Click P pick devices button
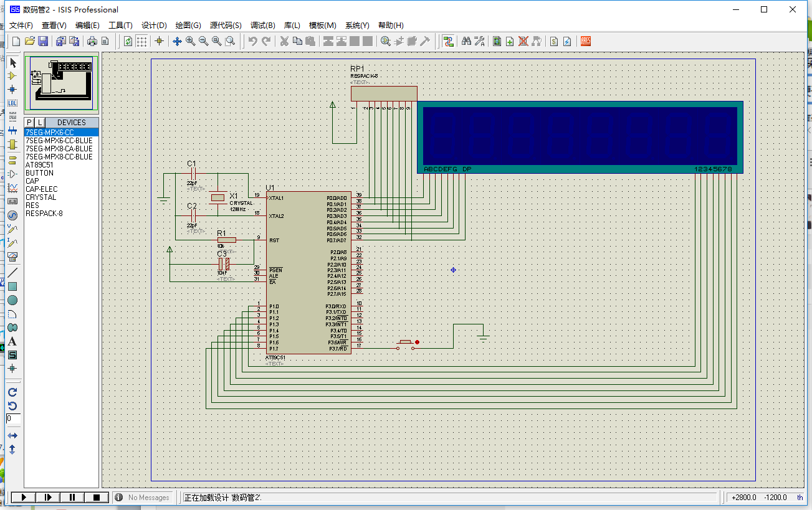This screenshot has height=510, width=812. coord(29,122)
